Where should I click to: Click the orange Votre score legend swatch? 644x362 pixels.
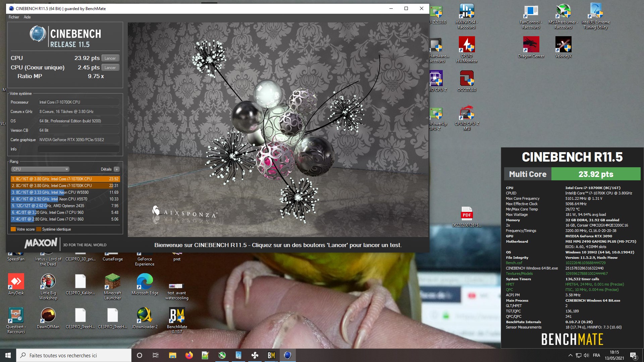(13, 229)
